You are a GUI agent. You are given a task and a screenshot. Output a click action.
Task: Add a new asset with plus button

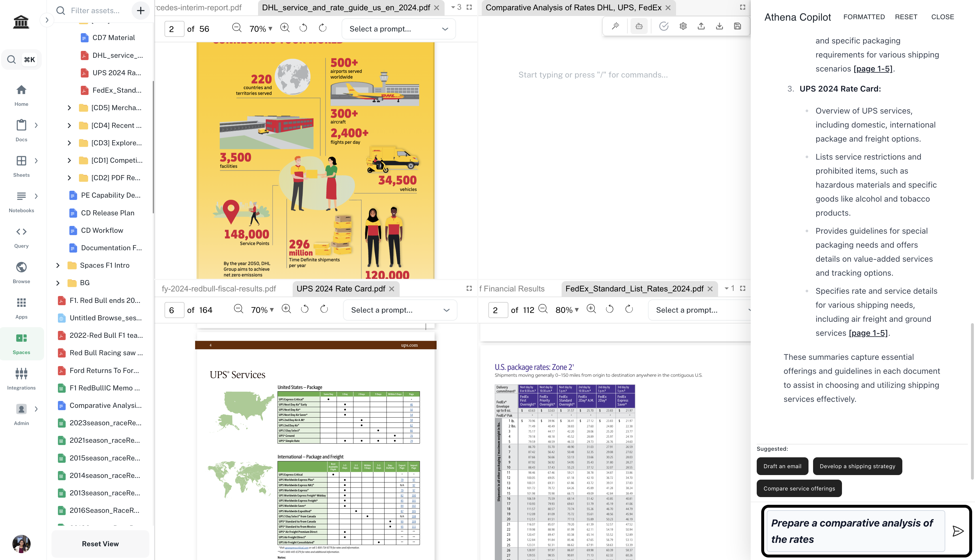coord(140,10)
